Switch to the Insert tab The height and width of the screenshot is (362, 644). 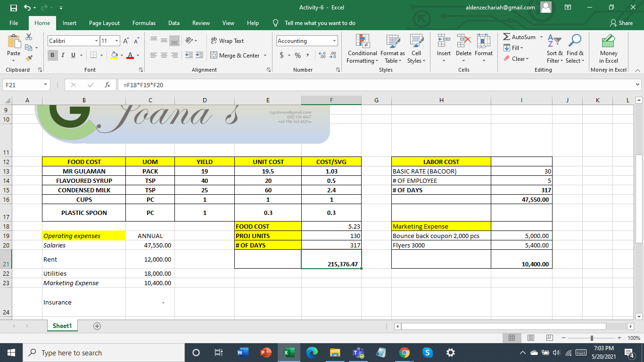(69, 23)
